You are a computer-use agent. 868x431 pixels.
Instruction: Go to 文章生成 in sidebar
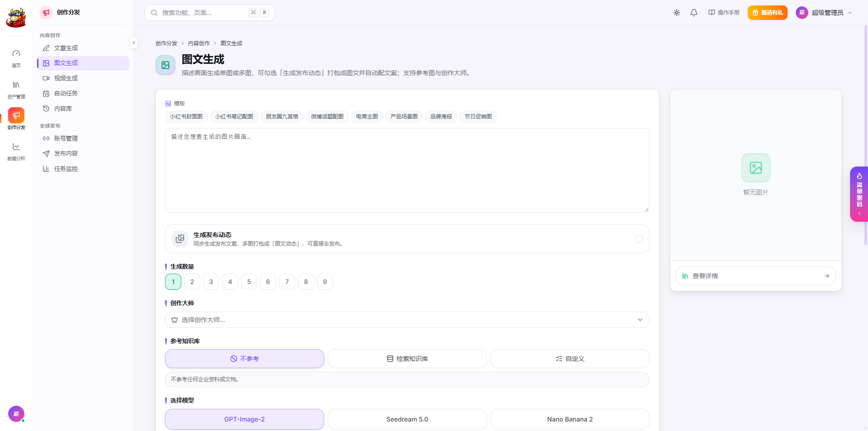[x=83, y=48]
